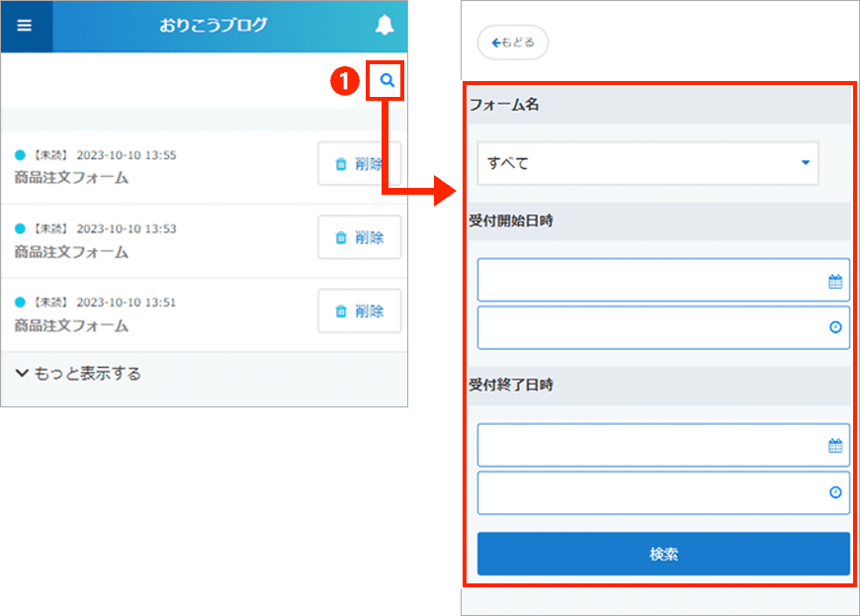
Task: Expand the フォーム名 dropdown showing すべて
Action: [647, 163]
